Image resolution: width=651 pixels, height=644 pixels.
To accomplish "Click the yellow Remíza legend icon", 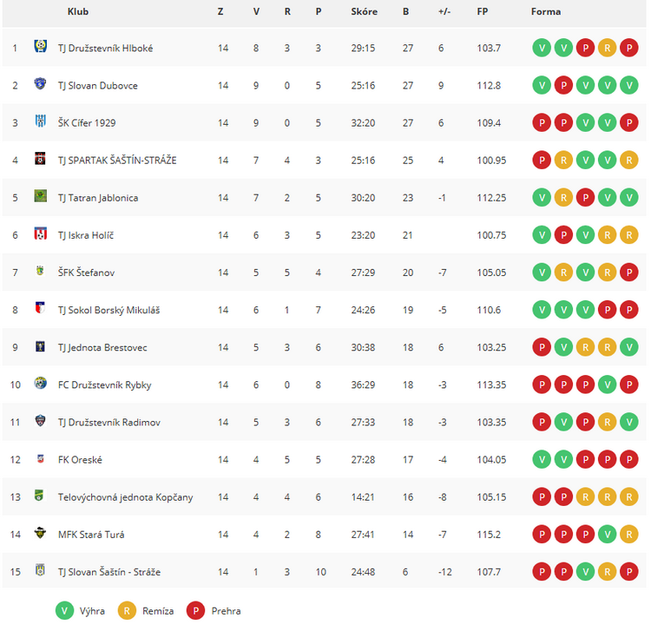I will [127, 610].
